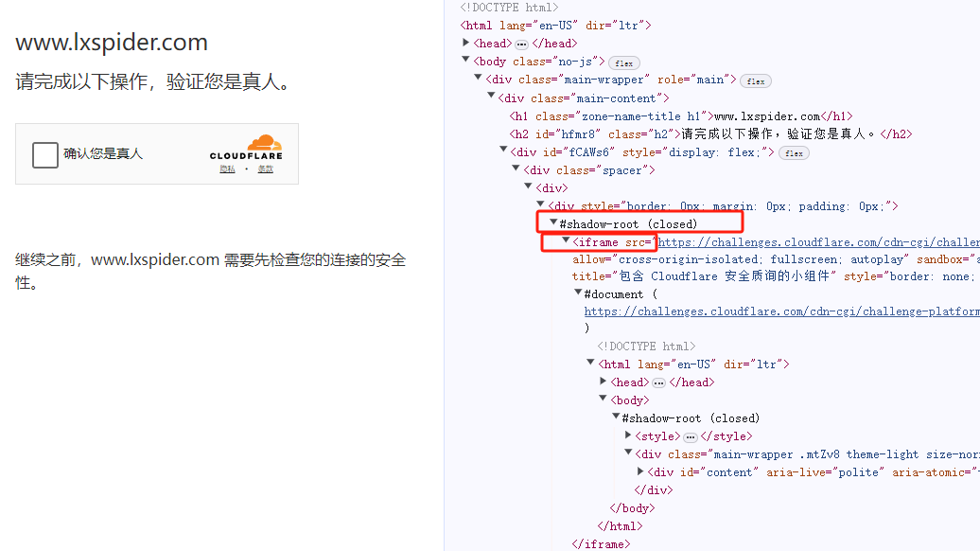
Task: Select the iframe title 包含 Cloudflare attribute line
Action: (776, 276)
